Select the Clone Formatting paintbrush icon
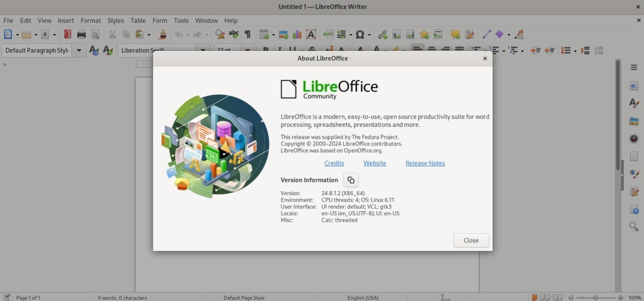Viewport: 644px width, 301px height. pyautogui.click(x=163, y=34)
